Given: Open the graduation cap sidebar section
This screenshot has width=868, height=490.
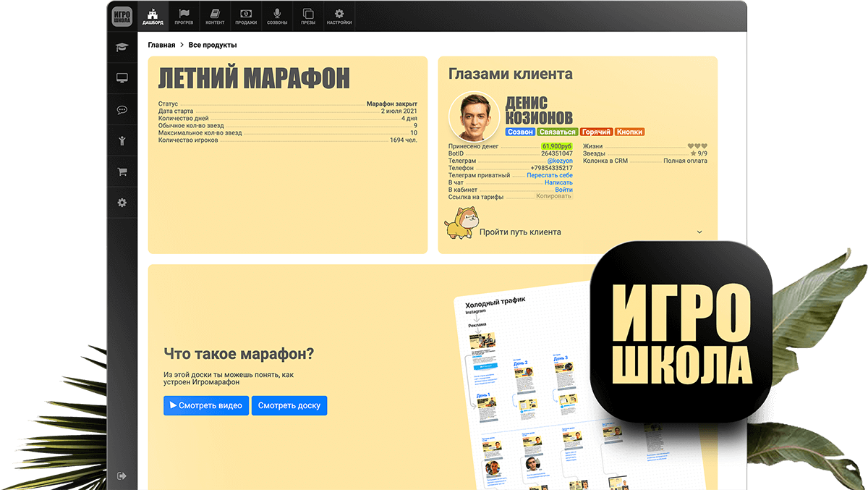Looking at the screenshot, I should 122,48.
